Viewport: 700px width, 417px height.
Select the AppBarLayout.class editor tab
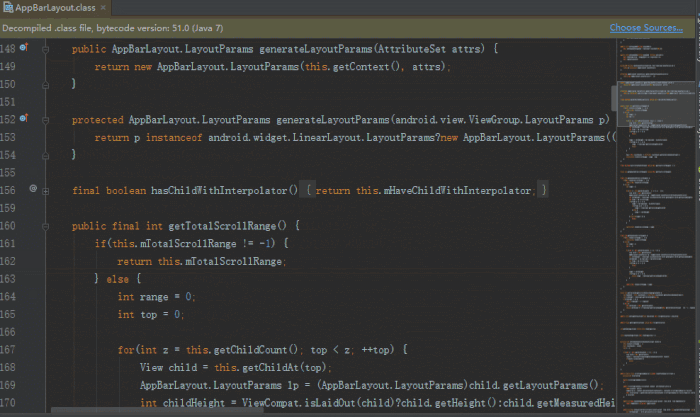55,8
